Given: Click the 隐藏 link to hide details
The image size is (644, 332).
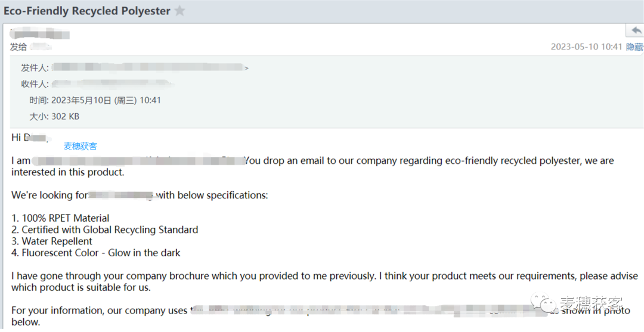Looking at the screenshot, I should 635,46.
